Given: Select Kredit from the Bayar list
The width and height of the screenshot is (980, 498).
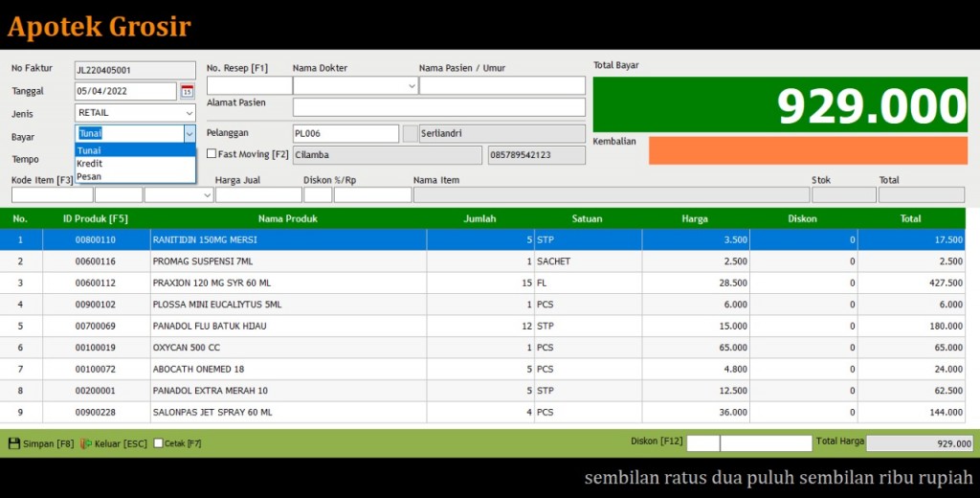Looking at the screenshot, I should (x=90, y=164).
